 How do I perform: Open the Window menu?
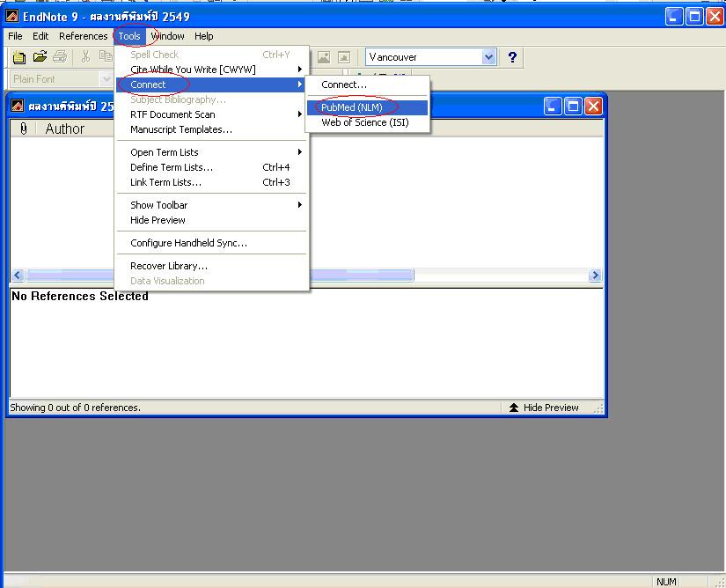coord(167,36)
